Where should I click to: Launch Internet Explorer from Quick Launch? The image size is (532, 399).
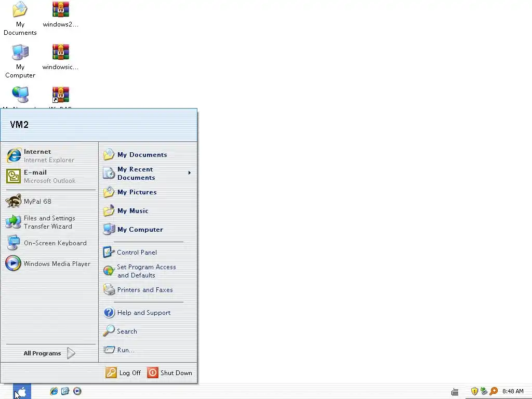tap(54, 391)
